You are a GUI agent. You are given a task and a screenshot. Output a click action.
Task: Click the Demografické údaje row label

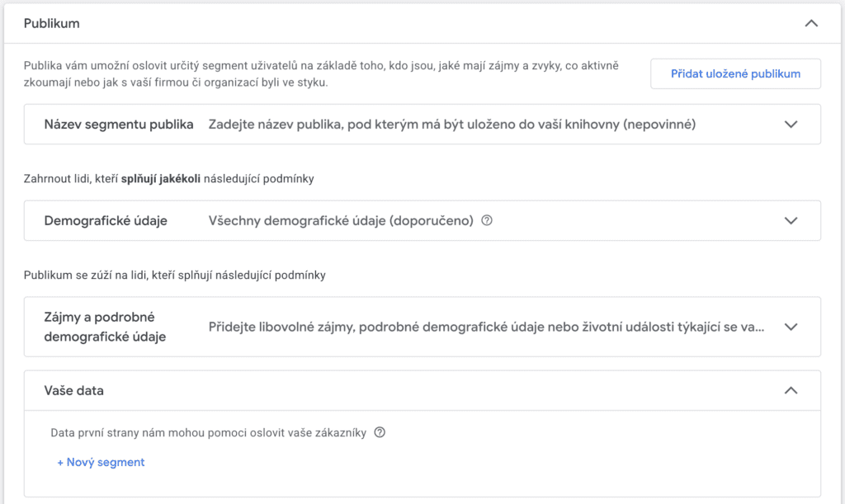106,221
